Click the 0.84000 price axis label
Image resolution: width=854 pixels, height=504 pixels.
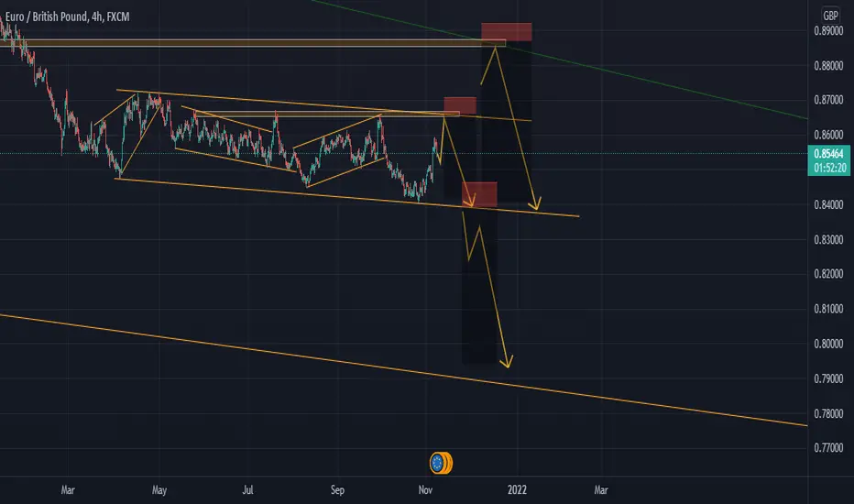tap(828, 205)
